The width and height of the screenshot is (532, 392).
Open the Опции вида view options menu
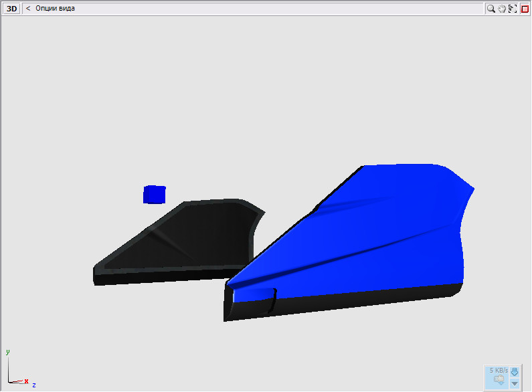[x=55, y=9]
